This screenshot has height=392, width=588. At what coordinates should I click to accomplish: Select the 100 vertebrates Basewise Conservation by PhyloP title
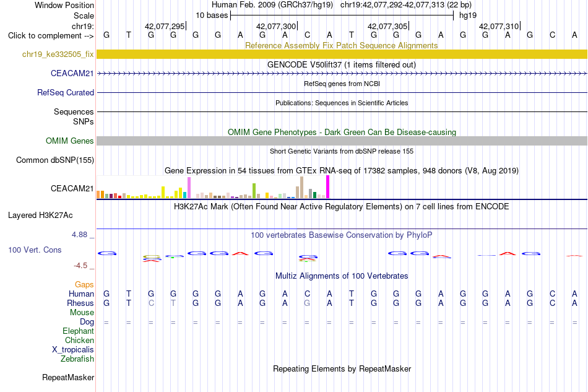click(342, 235)
